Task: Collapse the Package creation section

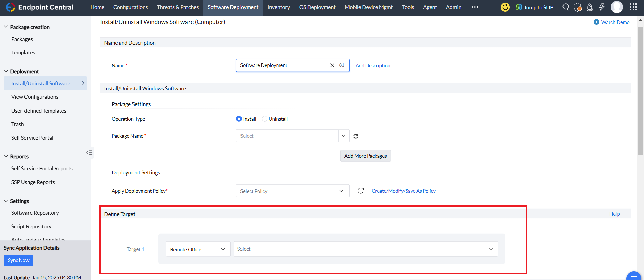Action: click(x=6, y=27)
